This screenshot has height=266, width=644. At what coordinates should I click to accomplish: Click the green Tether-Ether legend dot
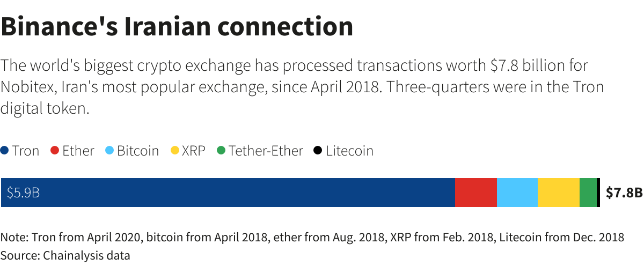[221, 151]
